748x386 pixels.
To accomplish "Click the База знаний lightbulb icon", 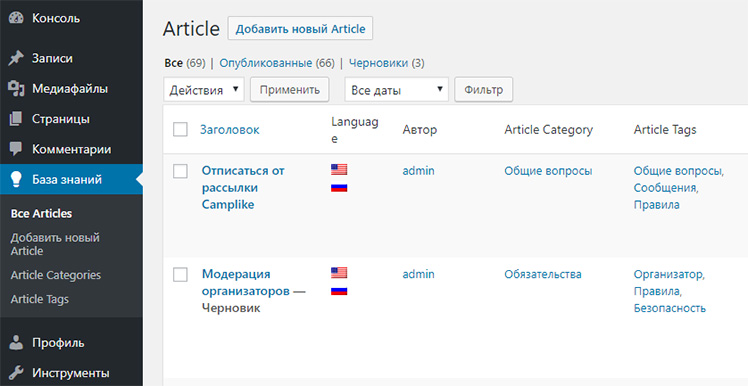I will tap(16, 179).
